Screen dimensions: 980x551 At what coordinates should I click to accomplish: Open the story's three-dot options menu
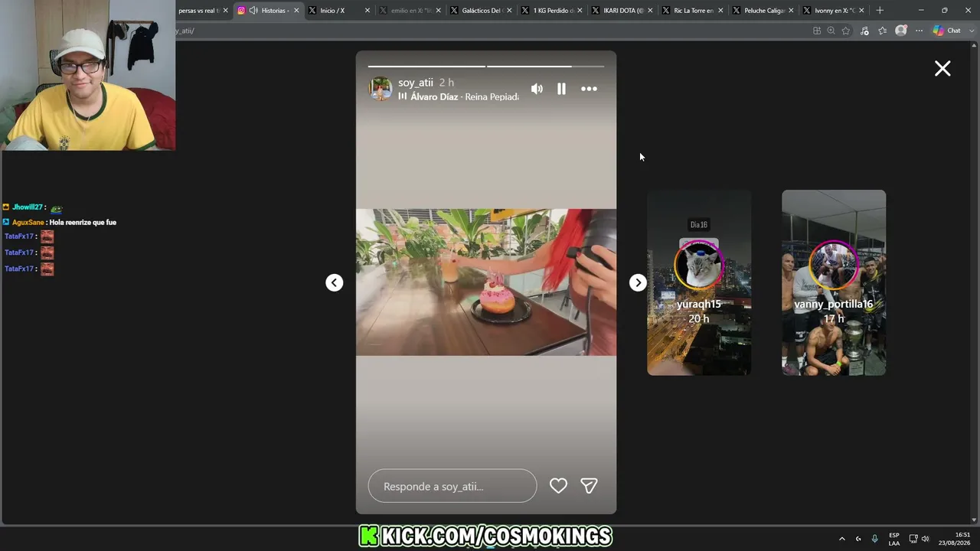coord(589,89)
